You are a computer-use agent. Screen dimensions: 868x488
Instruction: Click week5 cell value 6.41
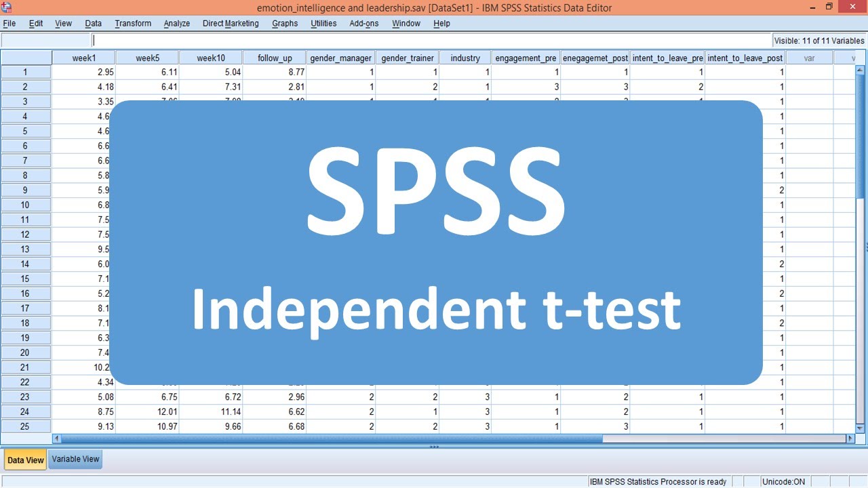[147, 87]
